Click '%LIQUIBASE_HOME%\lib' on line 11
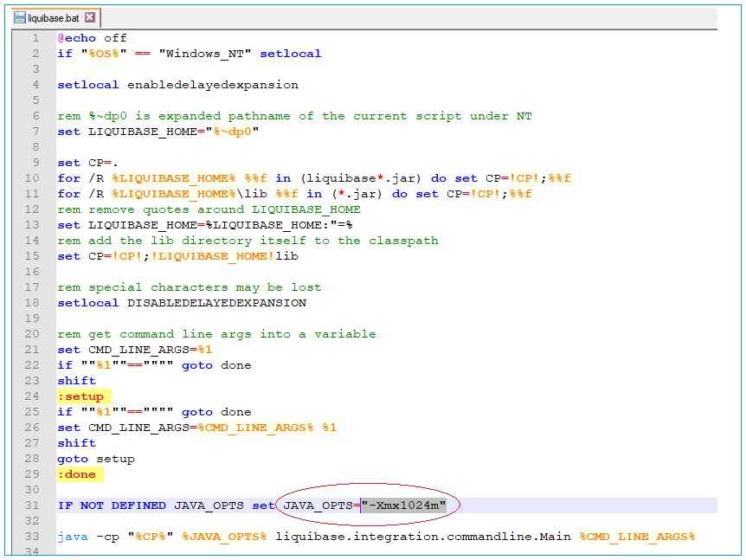The height and width of the screenshot is (560, 746). click(190, 194)
